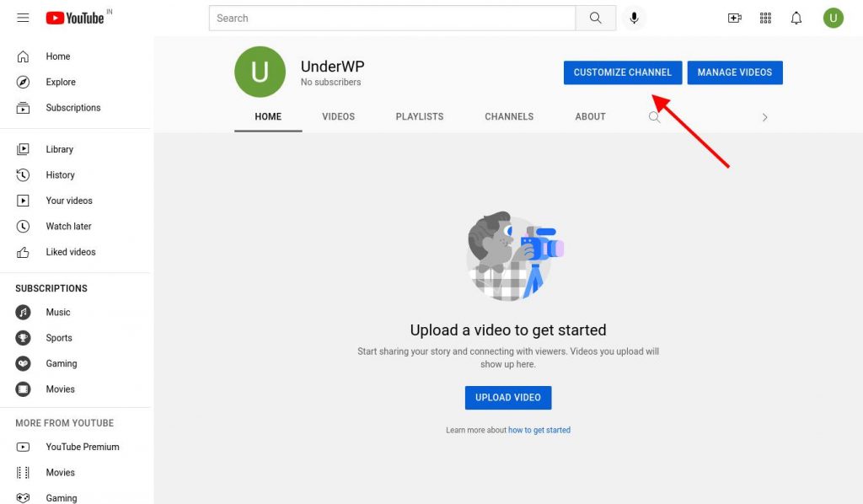The height and width of the screenshot is (504, 863).
Task: Click the search magnifier button
Action: (x=596, y=19)
